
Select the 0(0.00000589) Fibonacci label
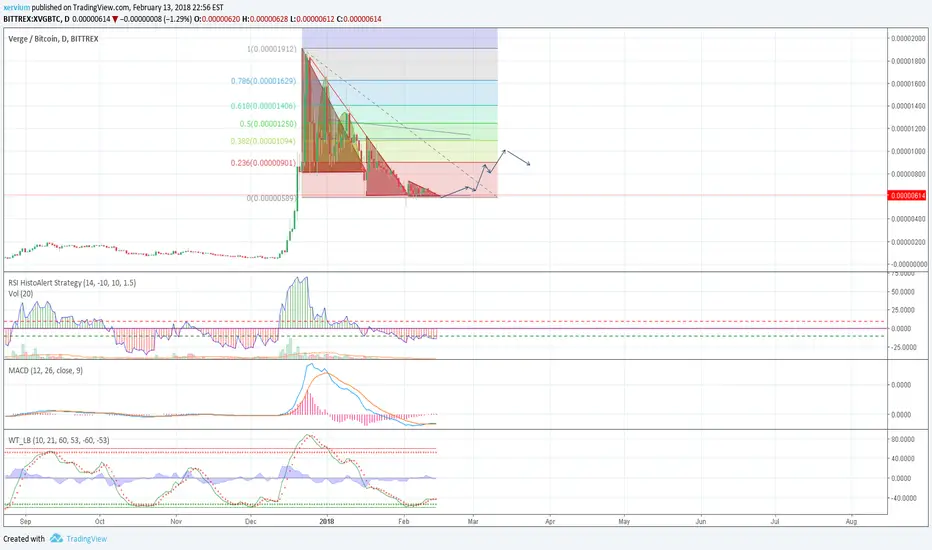pos(272,198)
